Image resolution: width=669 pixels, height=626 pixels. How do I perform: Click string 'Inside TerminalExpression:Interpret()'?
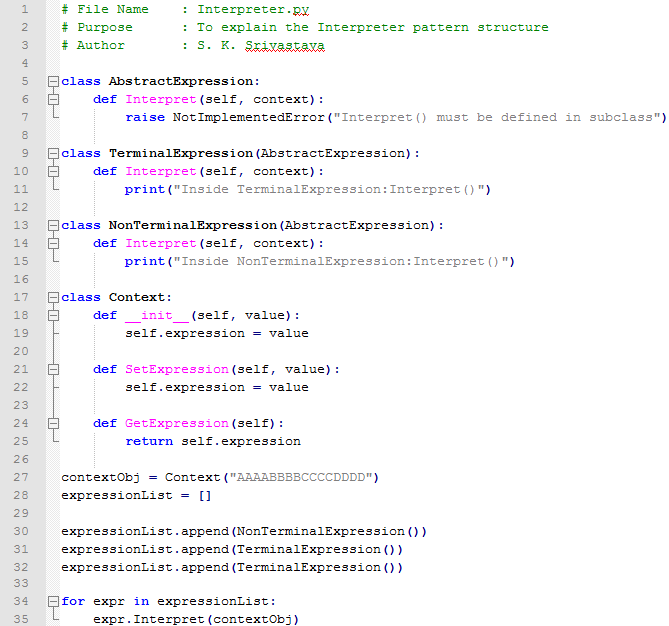pos(329,189)
